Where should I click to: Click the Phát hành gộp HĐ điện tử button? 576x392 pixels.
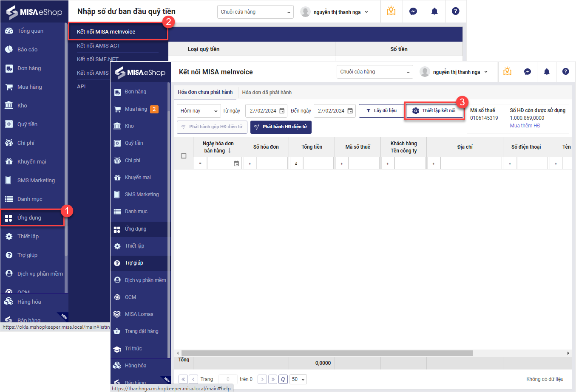point(212,127)
